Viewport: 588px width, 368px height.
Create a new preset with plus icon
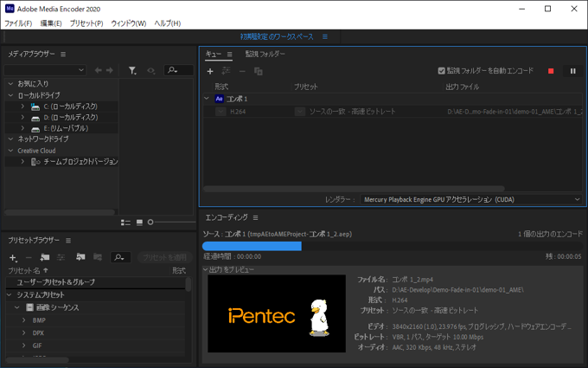pos(13,258)
